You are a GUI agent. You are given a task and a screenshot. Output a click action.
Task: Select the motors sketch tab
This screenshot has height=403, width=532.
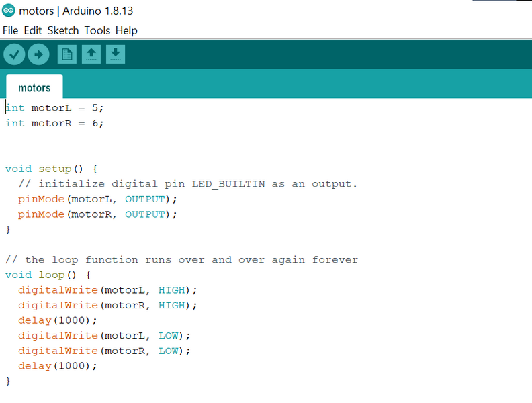pyautogui.click(x=34, y=88)
